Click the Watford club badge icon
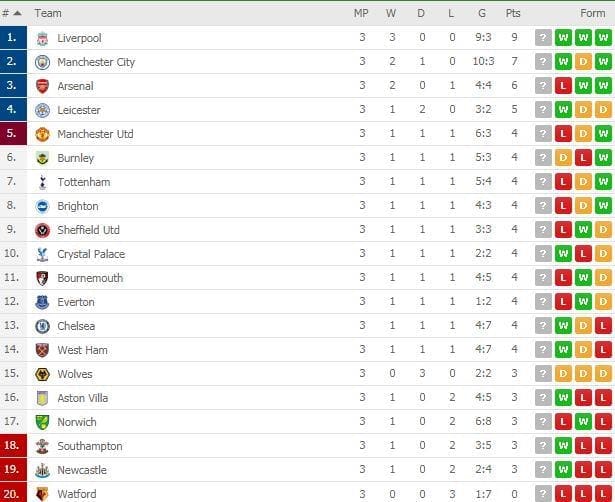The image size is (615, 502). [42, 494]
